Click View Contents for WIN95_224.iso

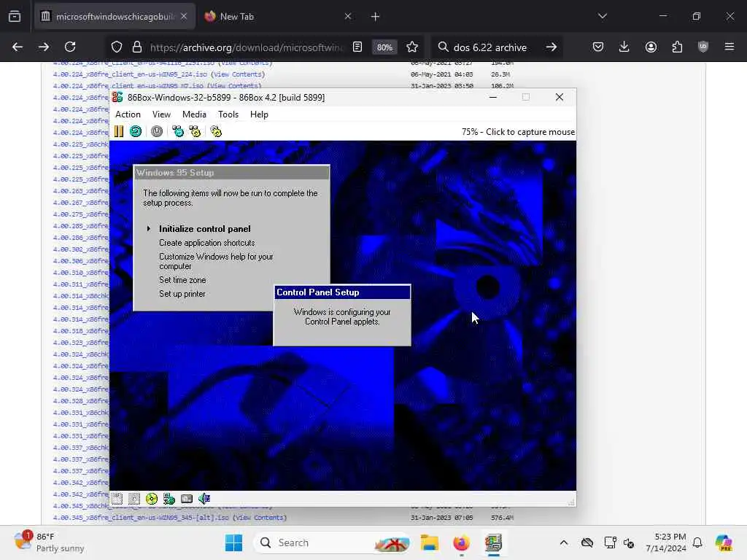point(237,74)
